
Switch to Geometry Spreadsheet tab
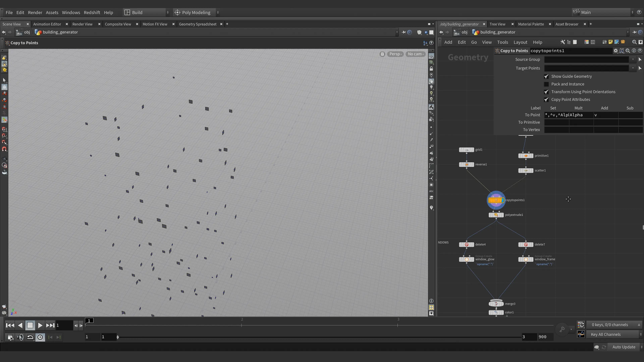click(x=198, y=24)
